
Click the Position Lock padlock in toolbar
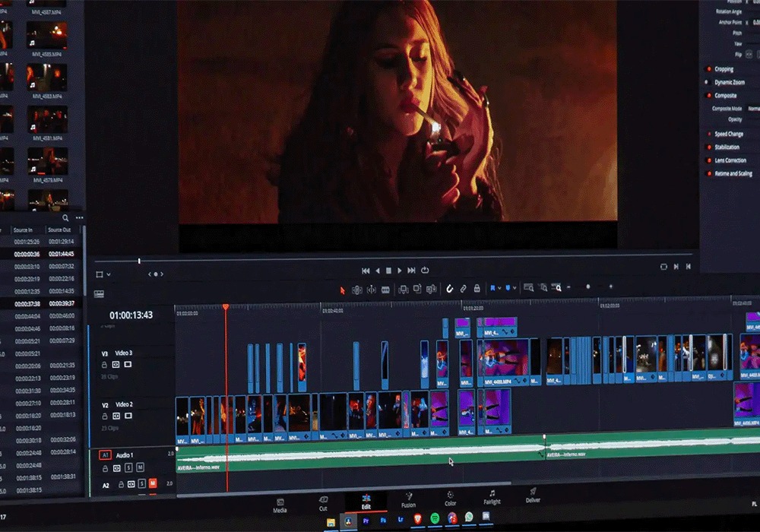click(x=477, y=289)
